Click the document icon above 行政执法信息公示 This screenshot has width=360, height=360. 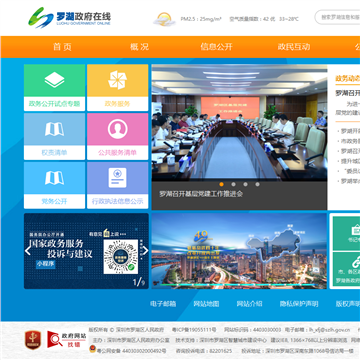point(117,178)
